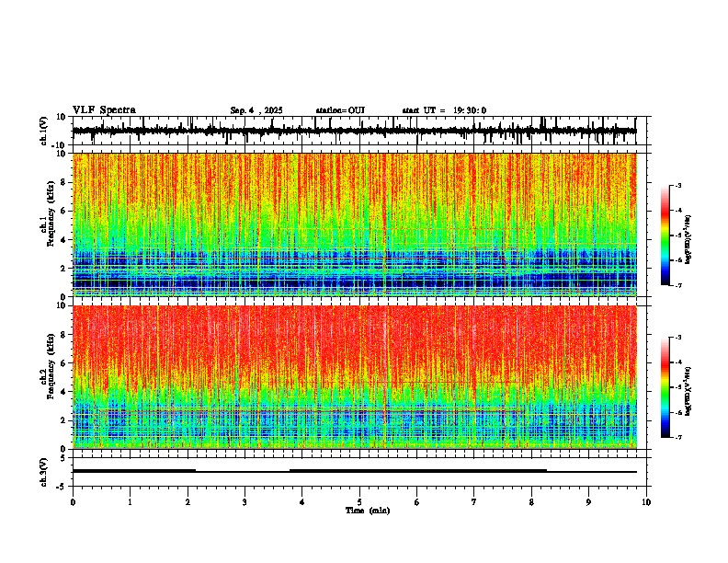Viewport: 728px width, 563px height.
Task: Click time axis tick label "3"
Action: (x=245, y=502)
